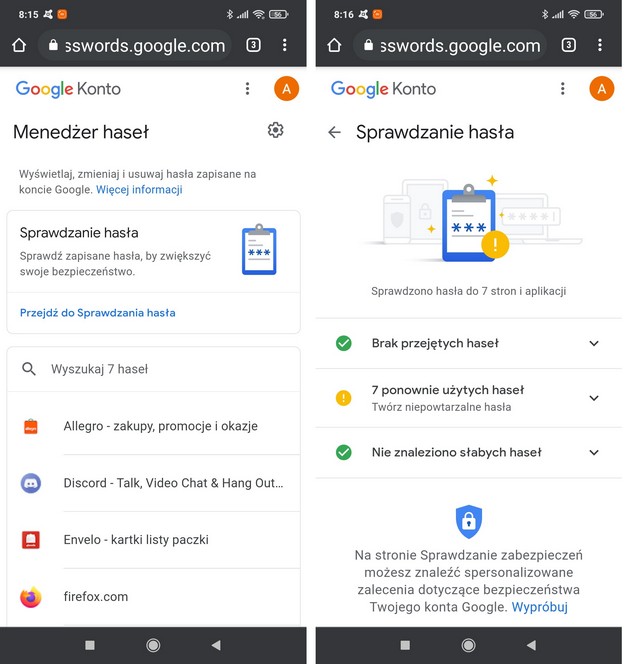Open the Menedżer haseł settings gear
This screenshot has width=625, height=664.
276,130
